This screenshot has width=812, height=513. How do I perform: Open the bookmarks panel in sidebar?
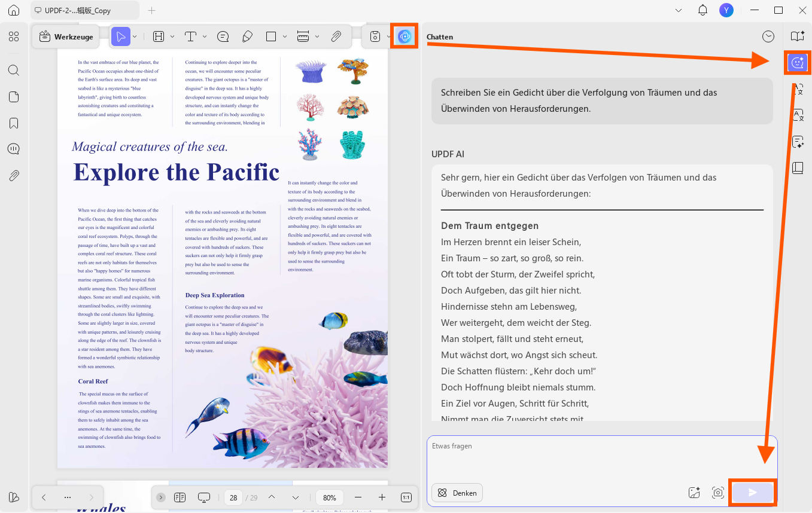point(14,123)
